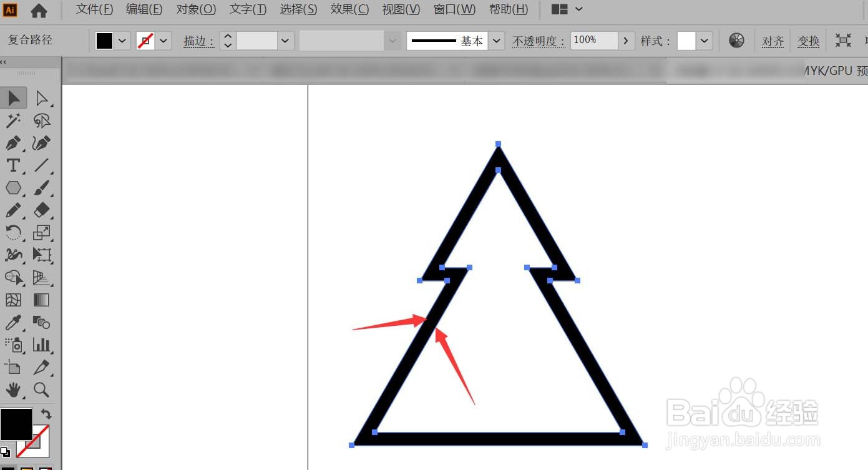Screen dimensions: 868x470
Task: Select the Blend tool
Action: [41, 322]
